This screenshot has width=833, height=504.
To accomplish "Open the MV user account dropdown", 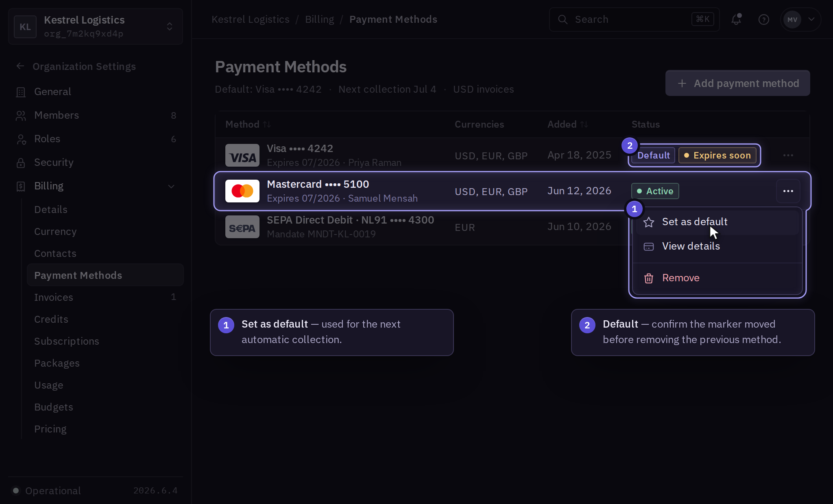I will [800, 19].
